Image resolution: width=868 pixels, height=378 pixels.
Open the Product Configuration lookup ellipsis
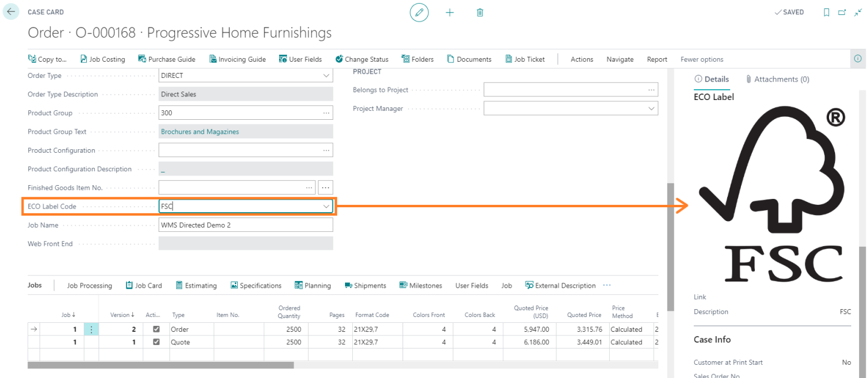click(326, 150)
